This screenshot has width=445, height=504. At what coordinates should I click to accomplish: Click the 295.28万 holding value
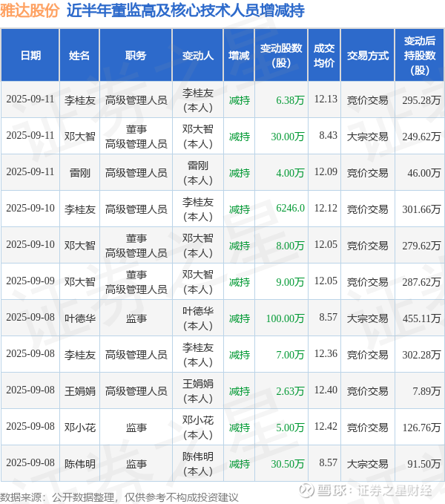point(421,100)
